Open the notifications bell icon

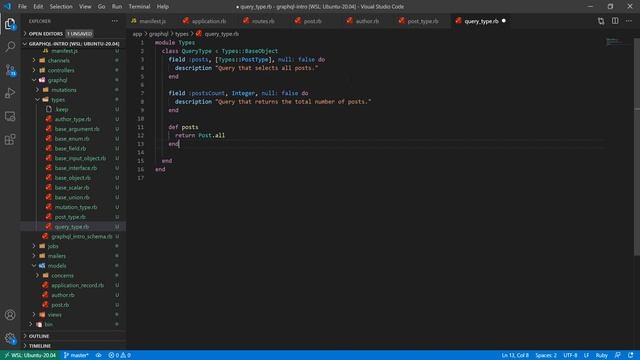pyautogui.click(x=631, y=355)
